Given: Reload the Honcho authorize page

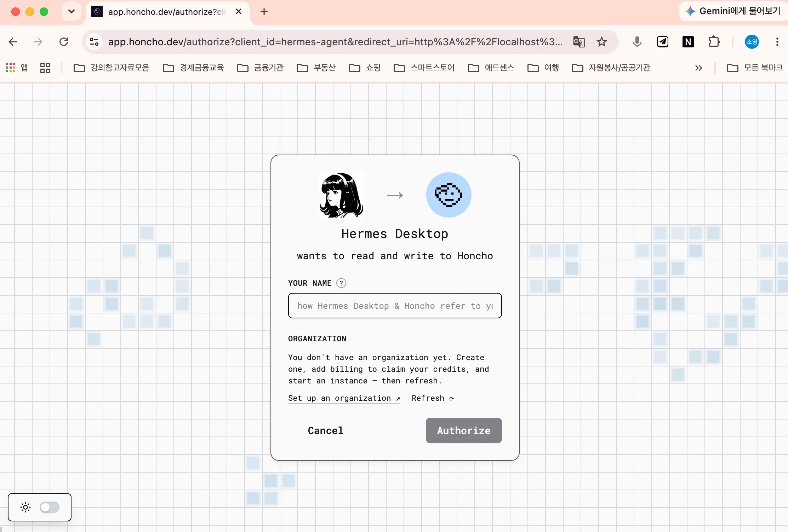Looking at the screenshot, I should tap(64, 42).
